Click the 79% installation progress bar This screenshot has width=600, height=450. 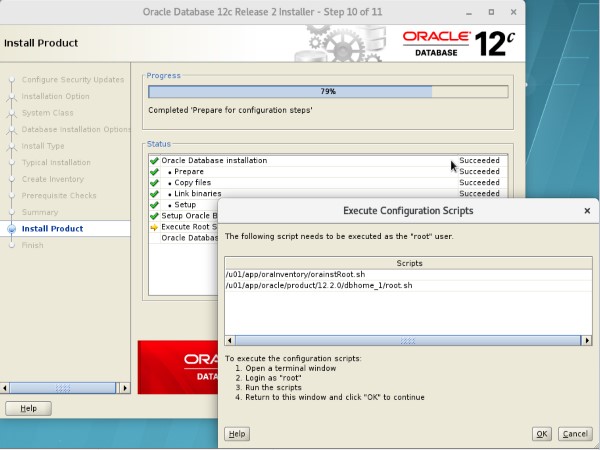click(x=328, y=91)
